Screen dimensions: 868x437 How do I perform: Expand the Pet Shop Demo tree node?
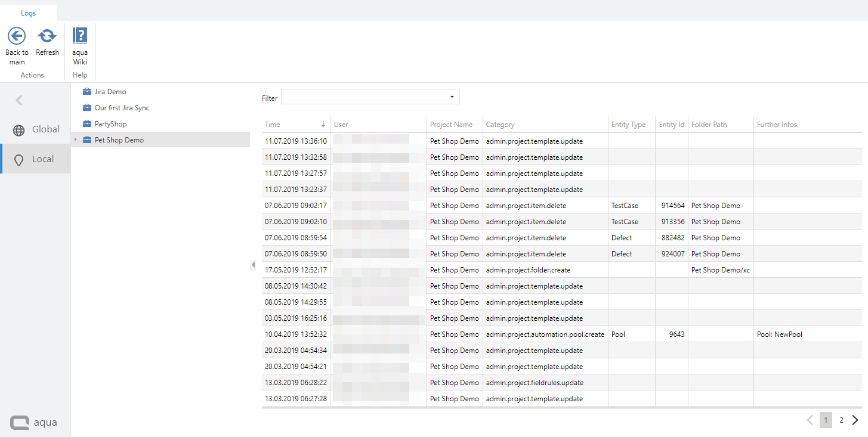pos(75,140)
